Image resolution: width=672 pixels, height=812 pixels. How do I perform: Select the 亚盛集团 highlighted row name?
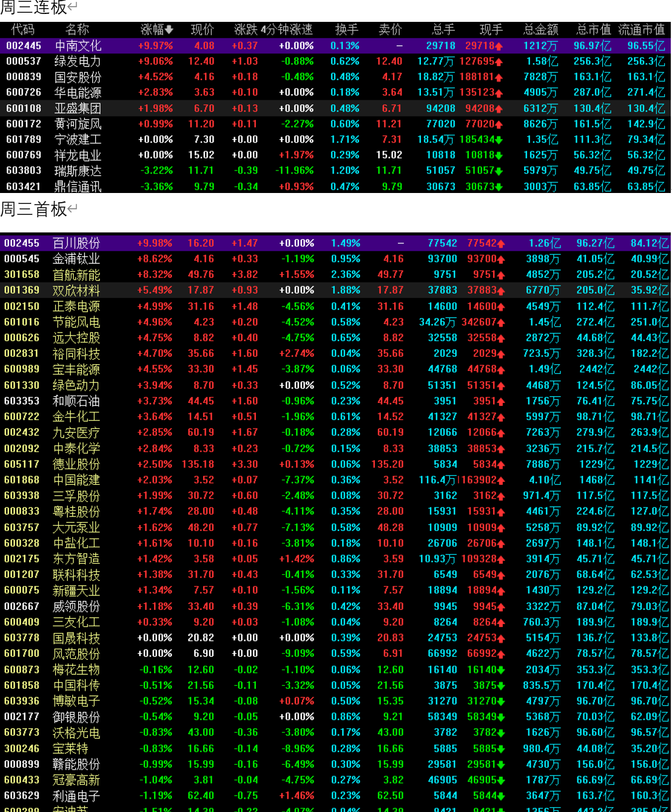(x=78, y=108)
